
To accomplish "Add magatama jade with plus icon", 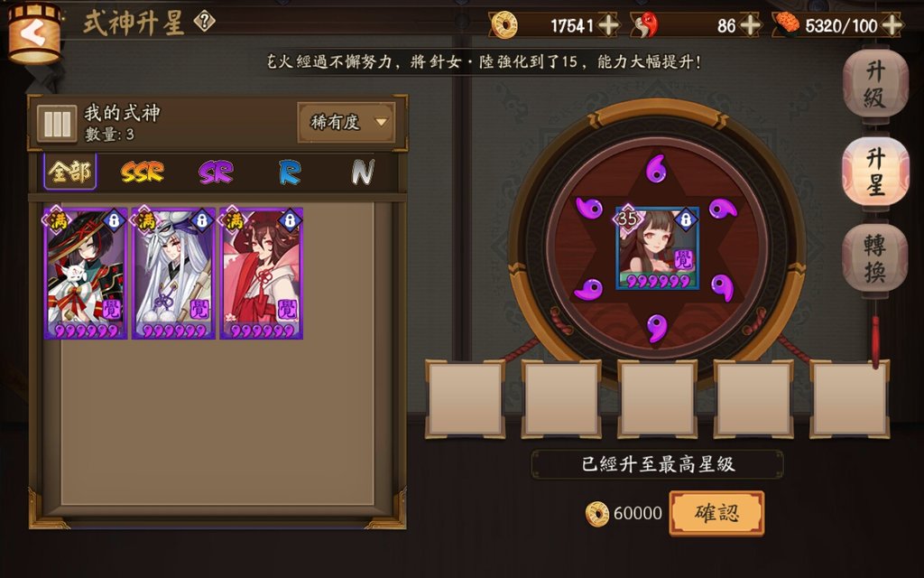I will point(750,25).
